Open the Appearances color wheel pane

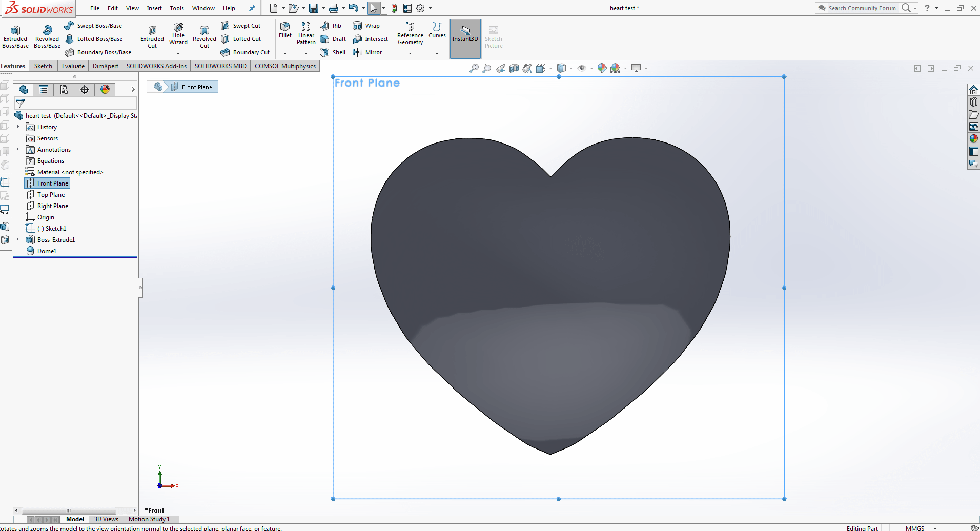(x=973, y=138)
